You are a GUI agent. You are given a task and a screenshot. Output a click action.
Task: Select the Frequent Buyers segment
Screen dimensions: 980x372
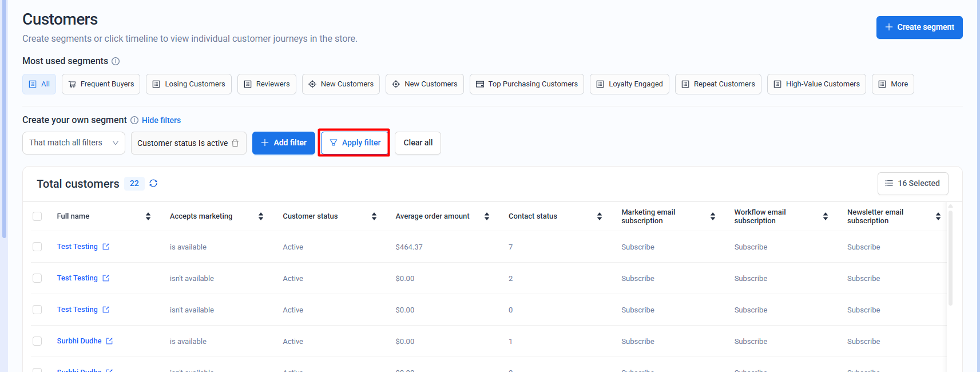click(101, 84)
